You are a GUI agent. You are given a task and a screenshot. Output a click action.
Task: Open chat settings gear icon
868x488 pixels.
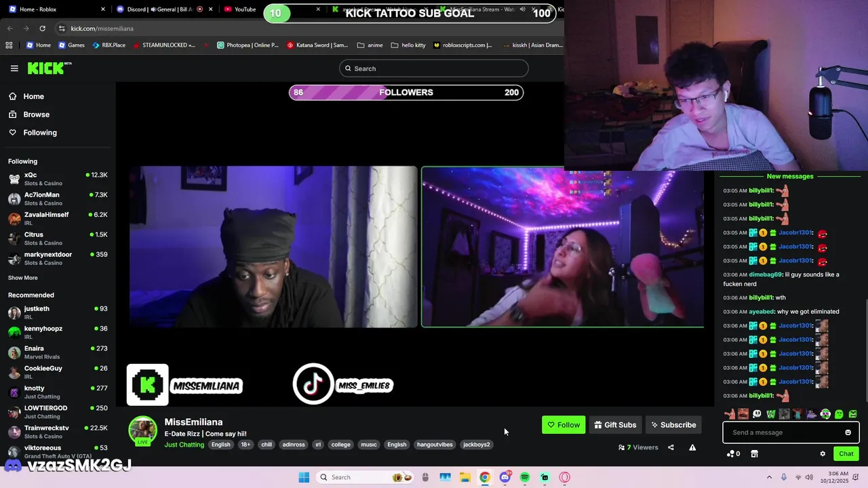[x=823, y=454]
